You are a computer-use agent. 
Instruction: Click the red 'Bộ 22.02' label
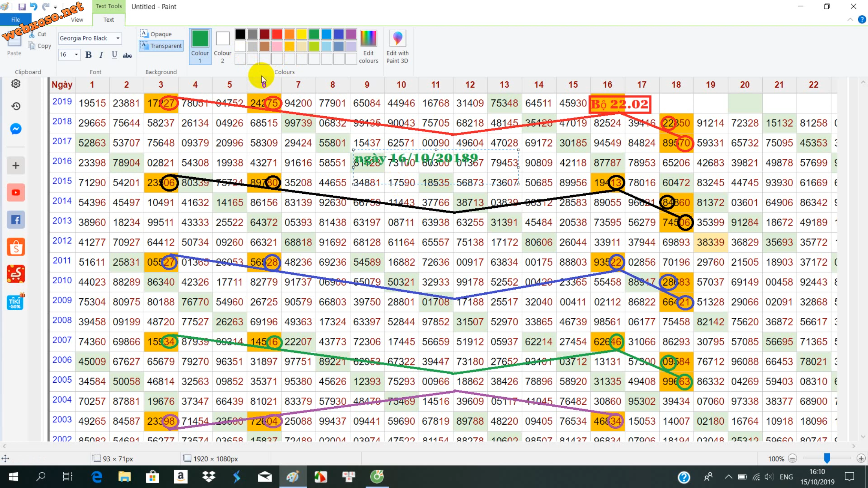point(620,104)
